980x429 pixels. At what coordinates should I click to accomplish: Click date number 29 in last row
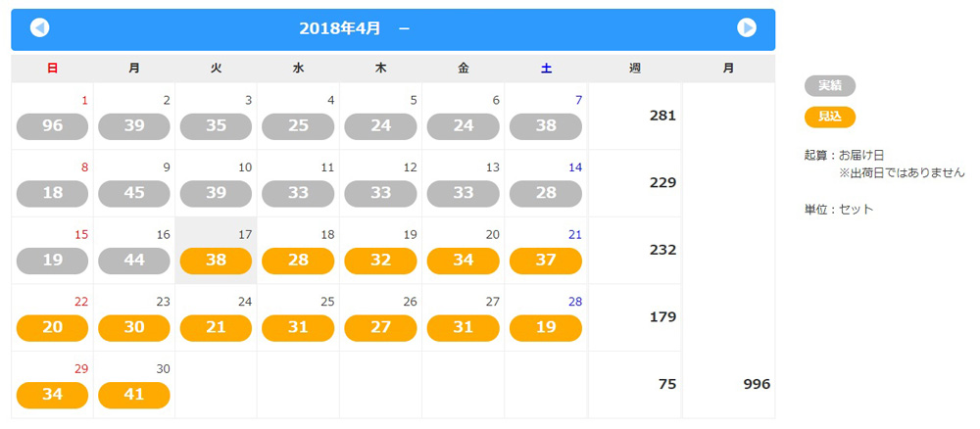tap(81, 369)
